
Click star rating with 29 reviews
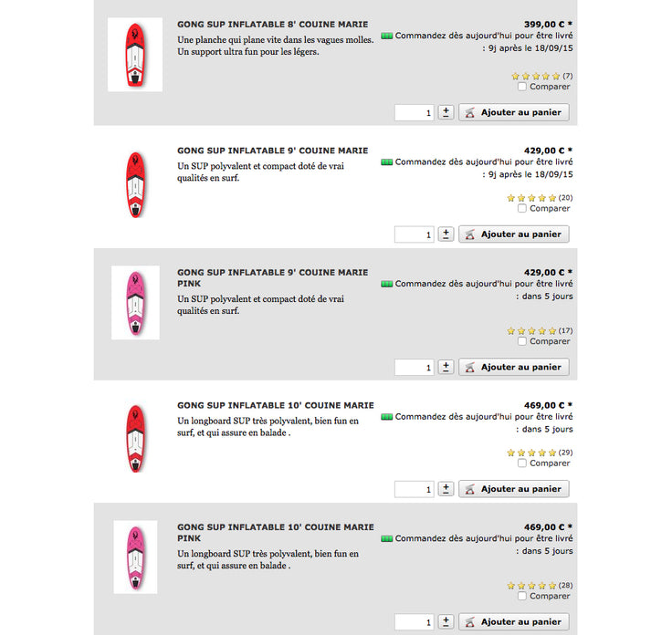(531, 453)
